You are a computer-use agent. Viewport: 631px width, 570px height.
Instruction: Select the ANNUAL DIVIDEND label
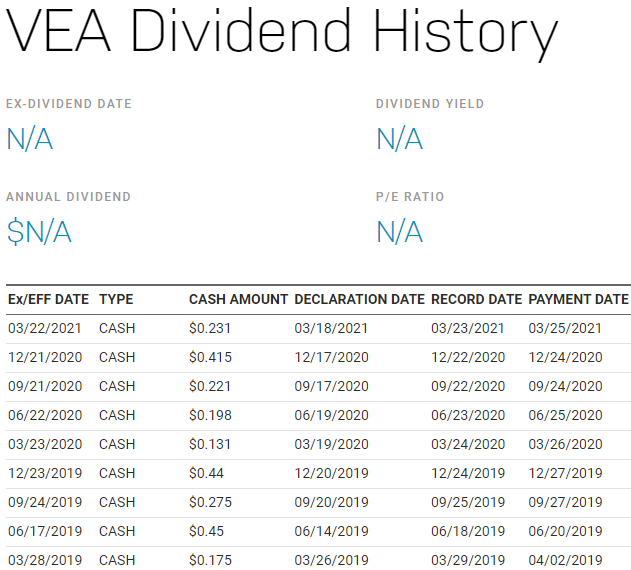[68, 197]
